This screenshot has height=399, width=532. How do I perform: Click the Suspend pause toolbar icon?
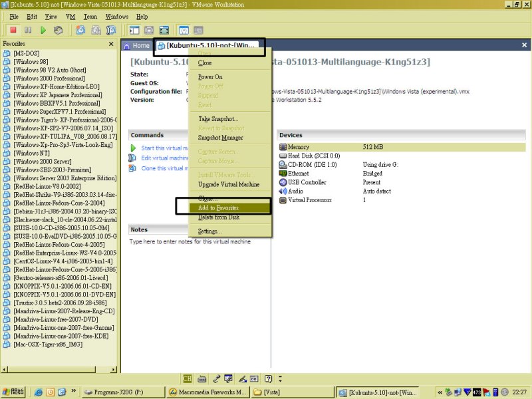click(x=28, y=30)
